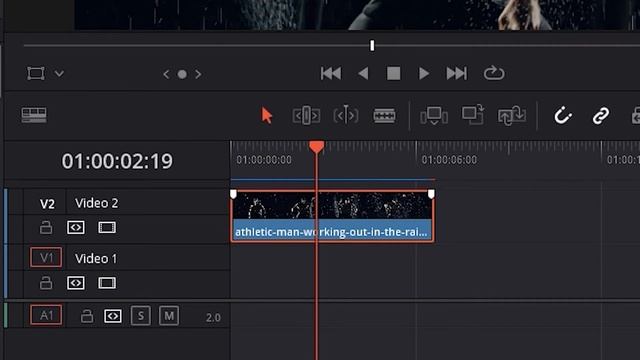
Task: Toggle Auto Track Selector on A1
Action: 113,316
